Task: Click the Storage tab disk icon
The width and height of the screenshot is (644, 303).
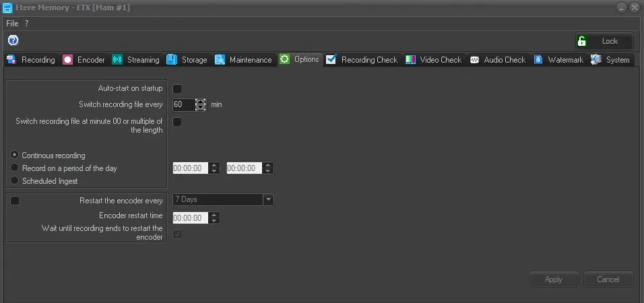Action: [x=172, y=60]
